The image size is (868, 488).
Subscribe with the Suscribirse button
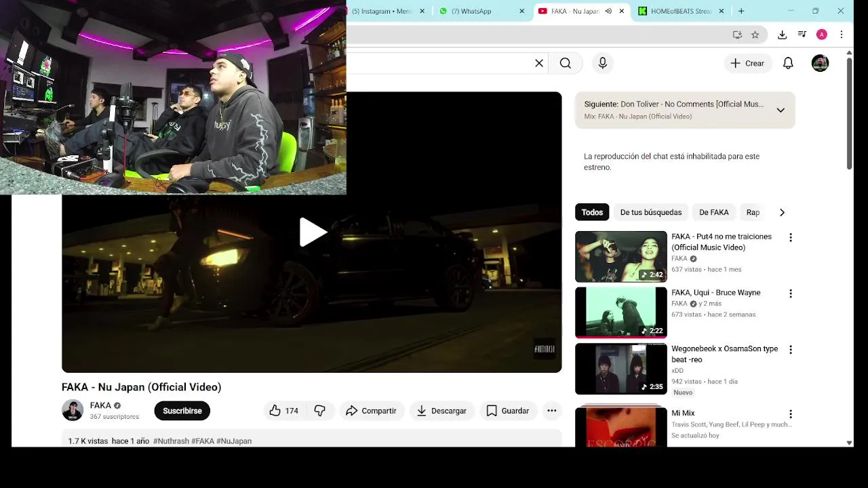[182, 411]
